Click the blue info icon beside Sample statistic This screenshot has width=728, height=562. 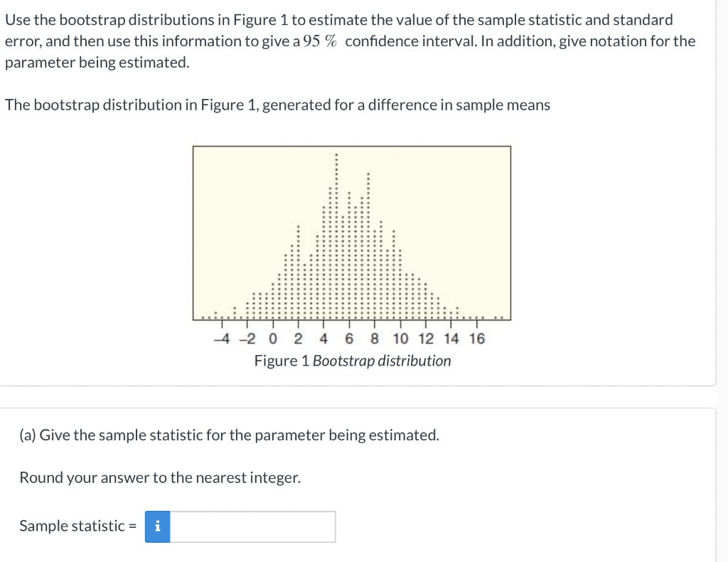coord(157,526)
